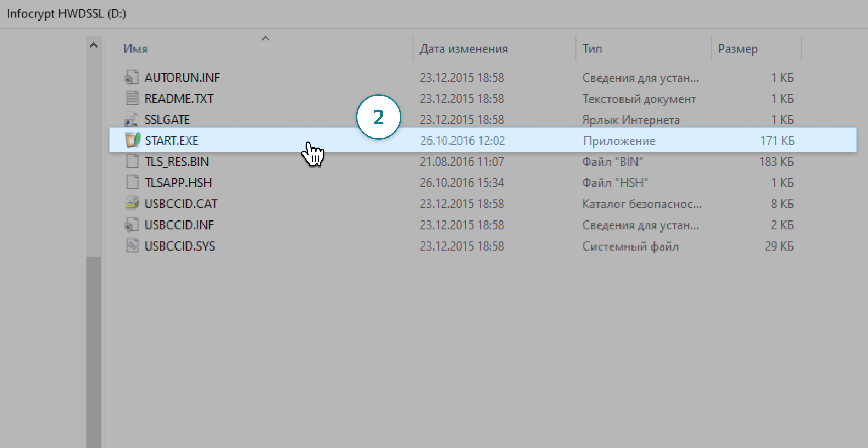The height and width of the screenshot is (448, 868).
Task: Click the date 26.10.2016 15:34
Action: (462, 183)
